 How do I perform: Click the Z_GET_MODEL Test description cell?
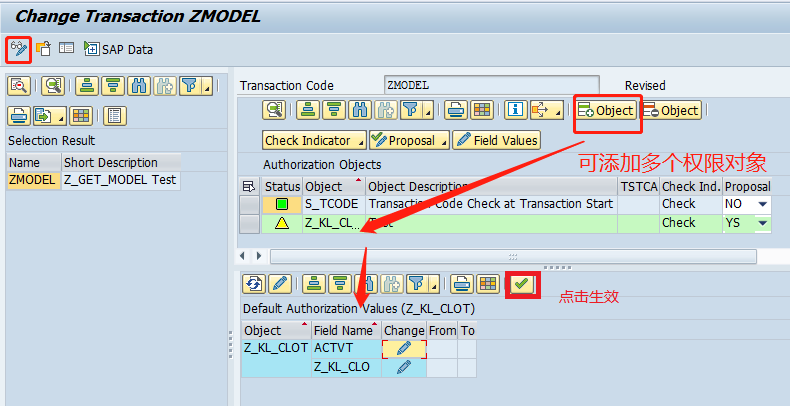120,180
